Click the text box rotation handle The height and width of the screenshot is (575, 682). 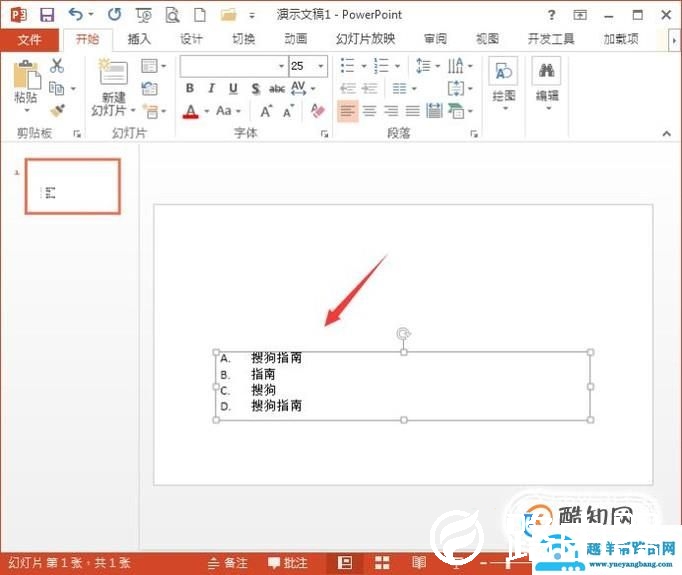(x=404, y=334)
